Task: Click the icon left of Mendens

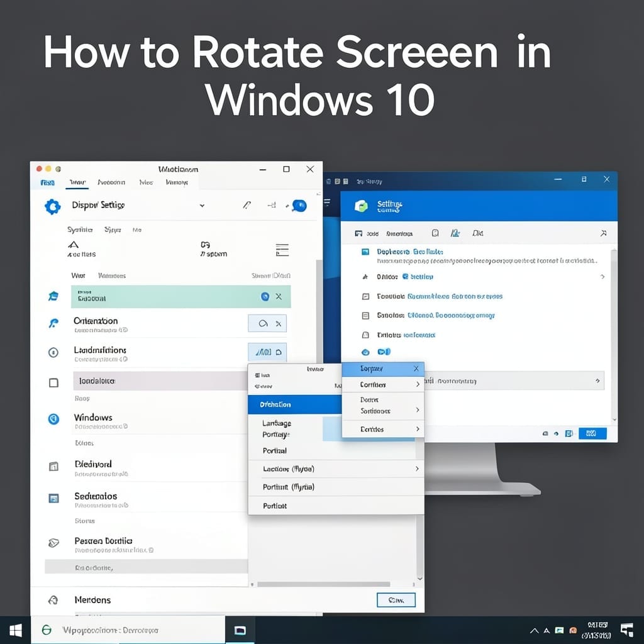Action: click(53, 600)
